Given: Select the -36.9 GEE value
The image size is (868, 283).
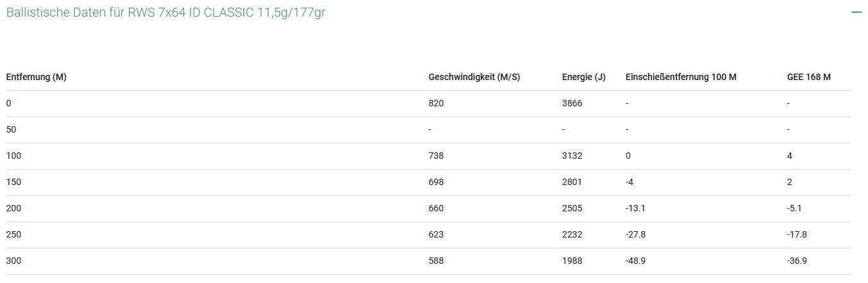Looking at the screenshot, I should [x=797, y=261].
